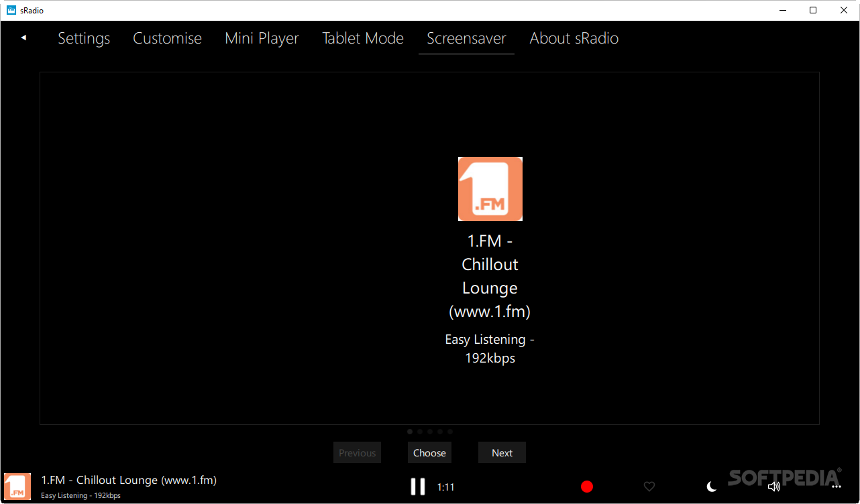Open the Mini Player tab
The width and height of the screenshot is (860, 504).
tap(262, 38)
